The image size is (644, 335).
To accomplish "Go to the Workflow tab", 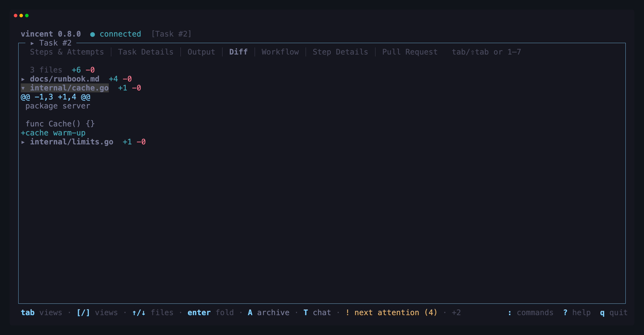I will click(280, 52).
